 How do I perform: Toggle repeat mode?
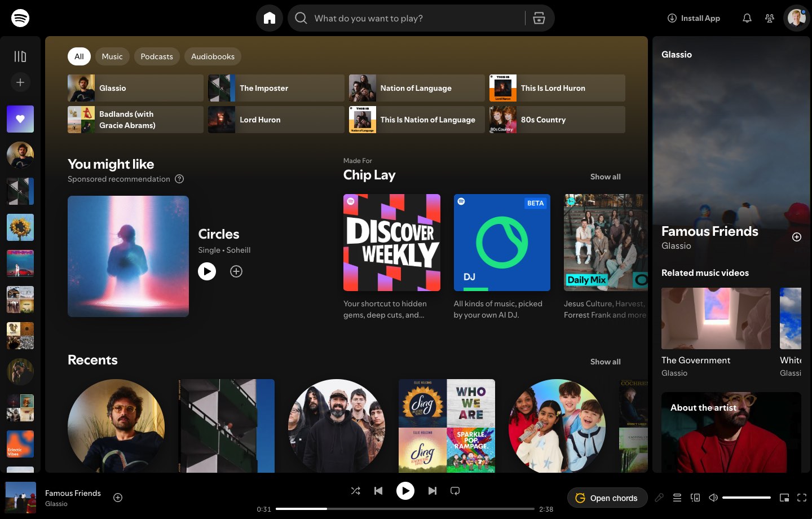tap(455, 491)
